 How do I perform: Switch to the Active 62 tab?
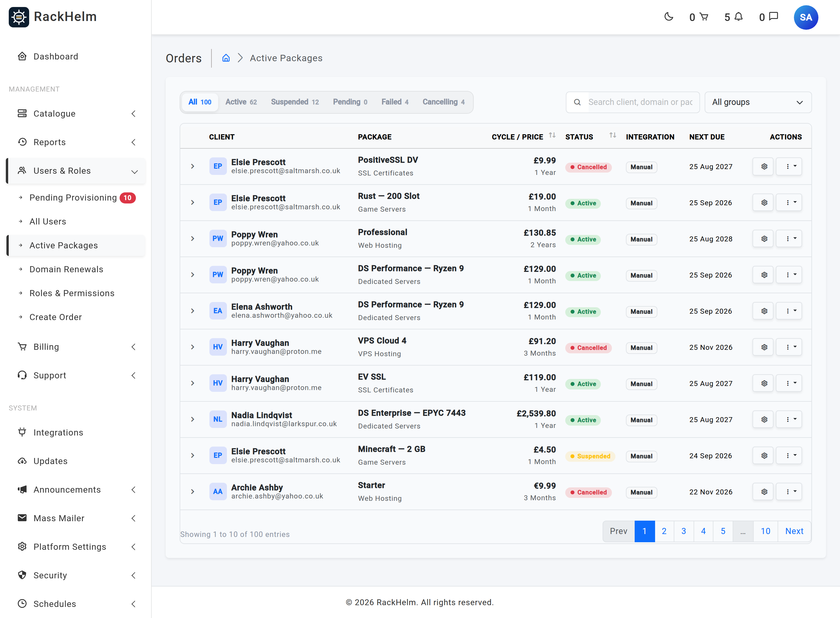click(x=241, y=102)
